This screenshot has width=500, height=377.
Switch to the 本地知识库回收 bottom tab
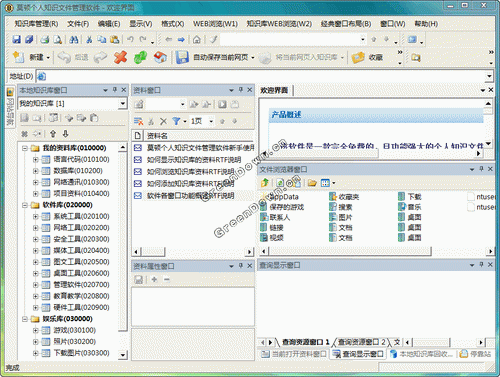[x=421, y=354]
